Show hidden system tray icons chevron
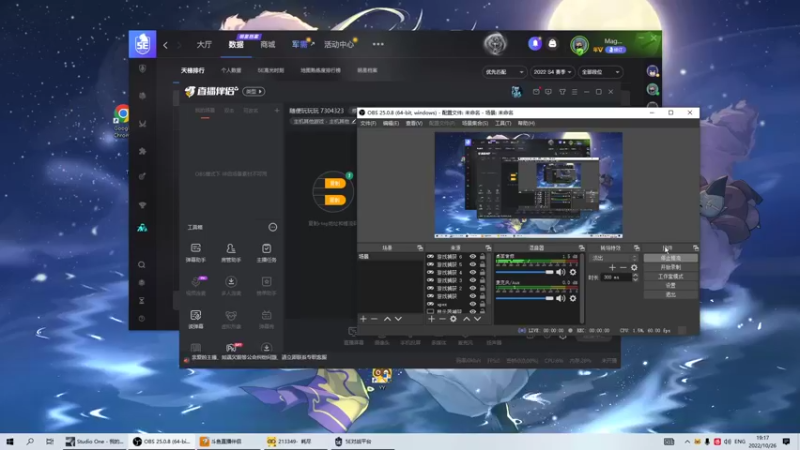 (x=687, y=442)
